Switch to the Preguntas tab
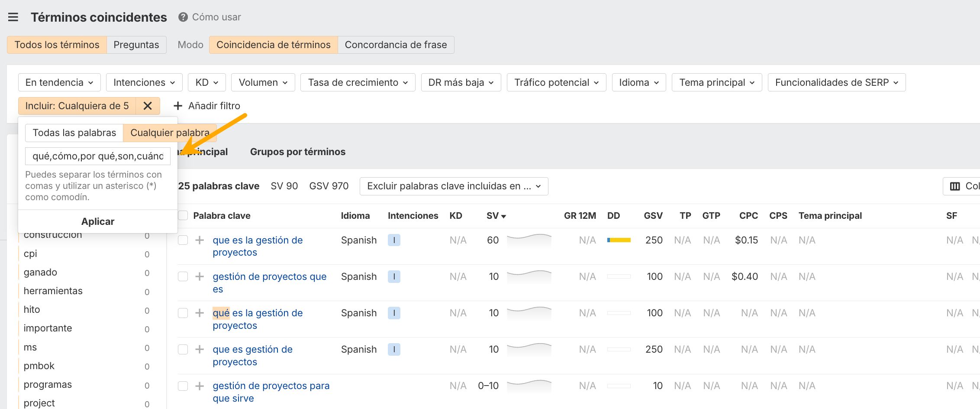 [136, 45]
